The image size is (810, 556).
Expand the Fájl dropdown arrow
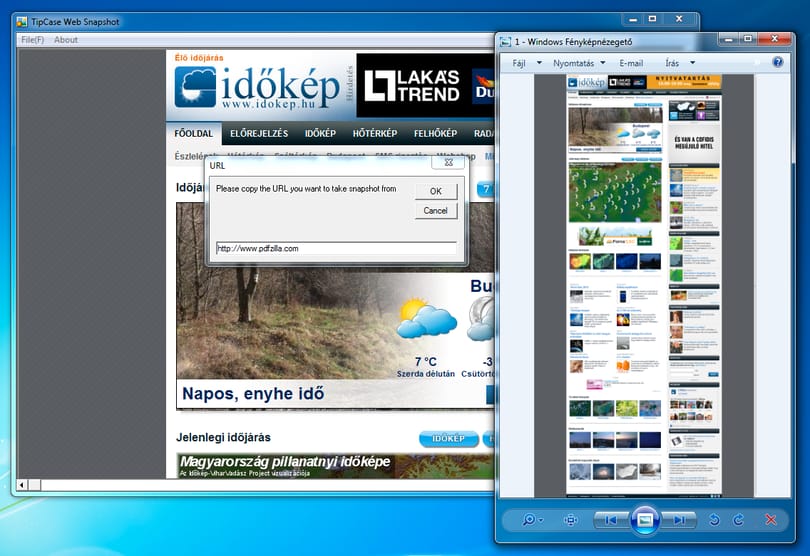[x=539, y=63]
